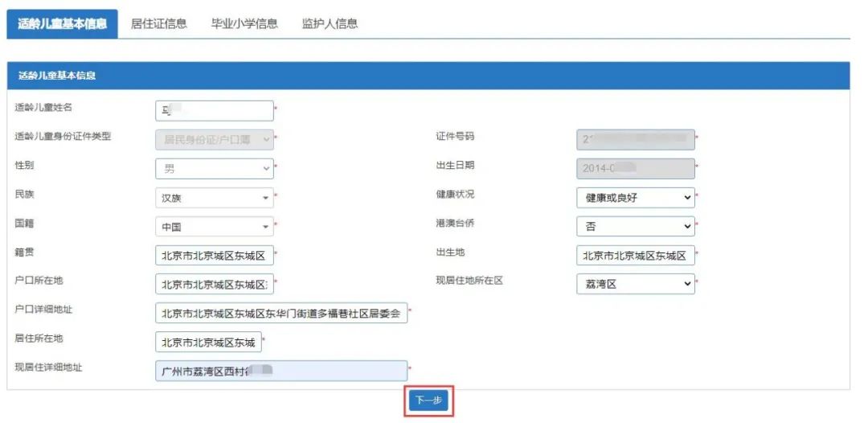Open the 毕业小学信息 tab
868x423 pixels.
[244, 24]
